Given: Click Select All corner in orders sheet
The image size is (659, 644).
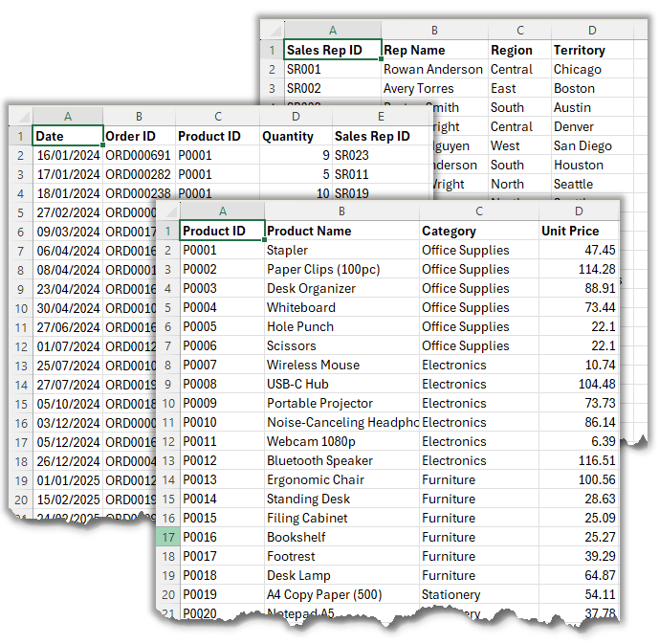Looking at the screenshot, I should (21, 117).
